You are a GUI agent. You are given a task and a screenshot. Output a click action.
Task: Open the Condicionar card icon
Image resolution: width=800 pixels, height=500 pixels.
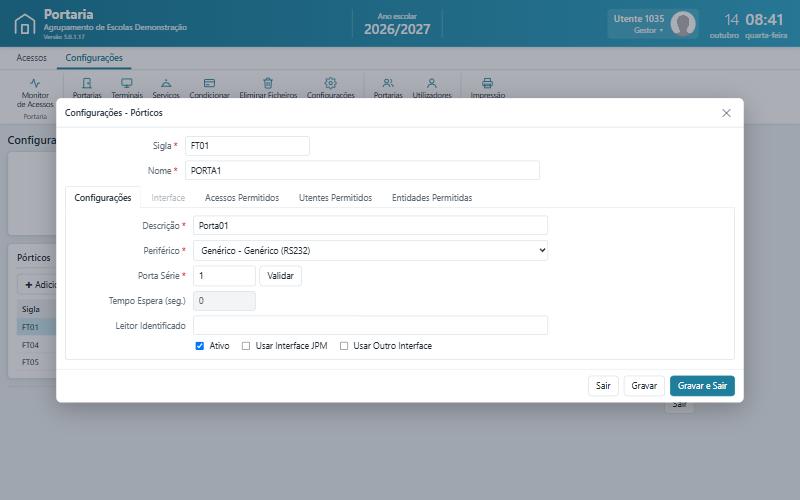[209, 83]
